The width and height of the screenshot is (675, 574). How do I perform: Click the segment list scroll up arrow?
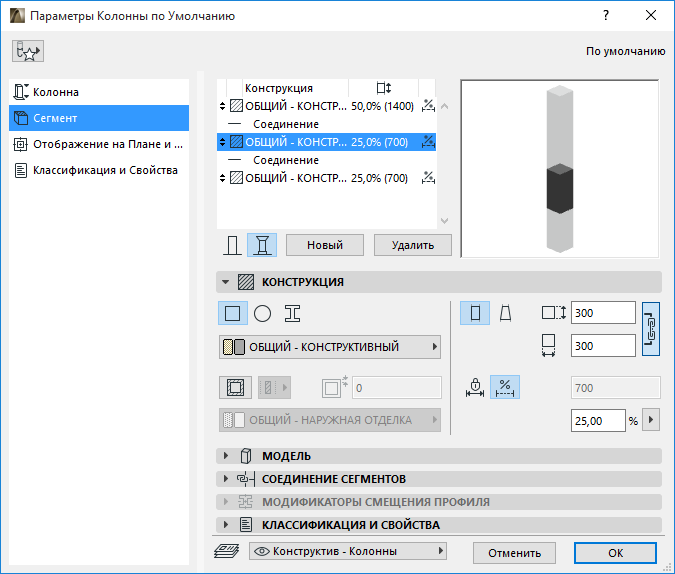pyautogui.click(x=445, y=106)
